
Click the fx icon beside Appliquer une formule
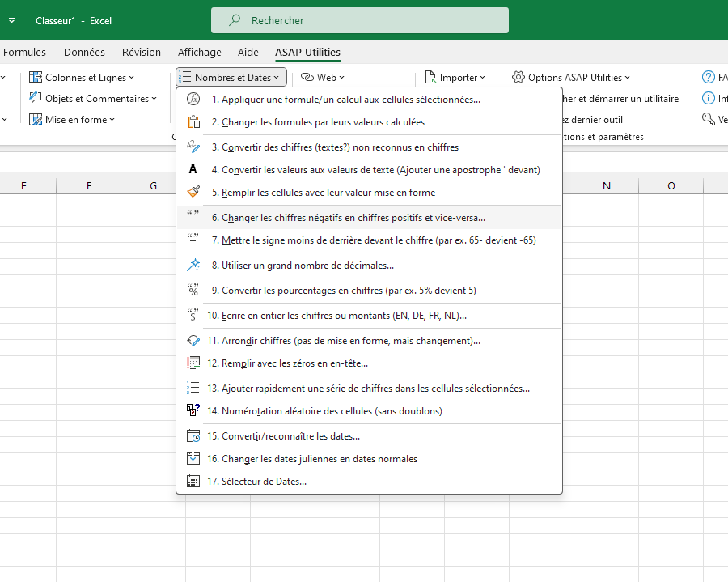click(x=193, y=99)
